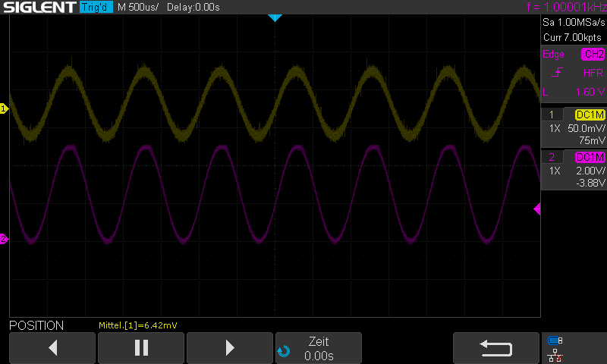Click the rising edge slope icon
Viewport: 607px width, 364px height.
coord(557,72)
